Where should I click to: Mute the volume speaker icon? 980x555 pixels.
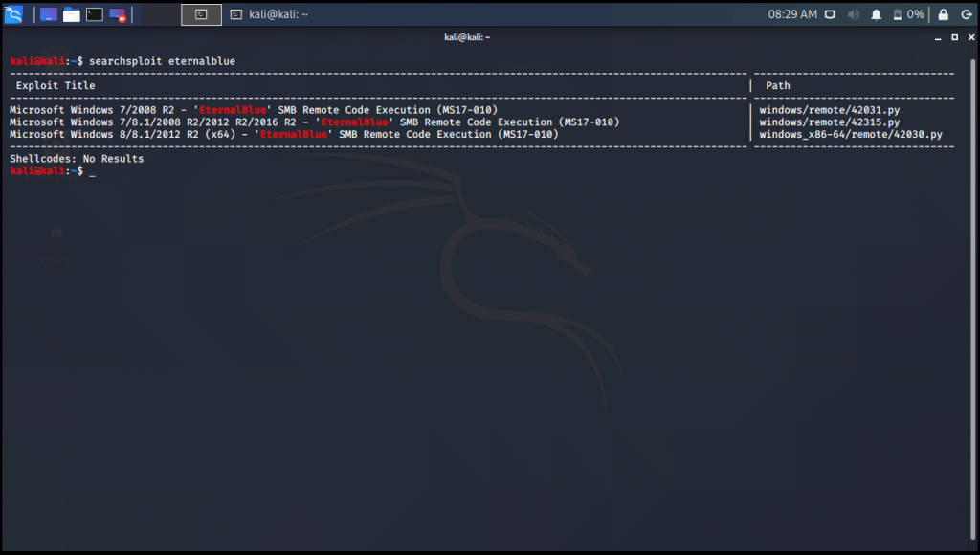[853, 14]
